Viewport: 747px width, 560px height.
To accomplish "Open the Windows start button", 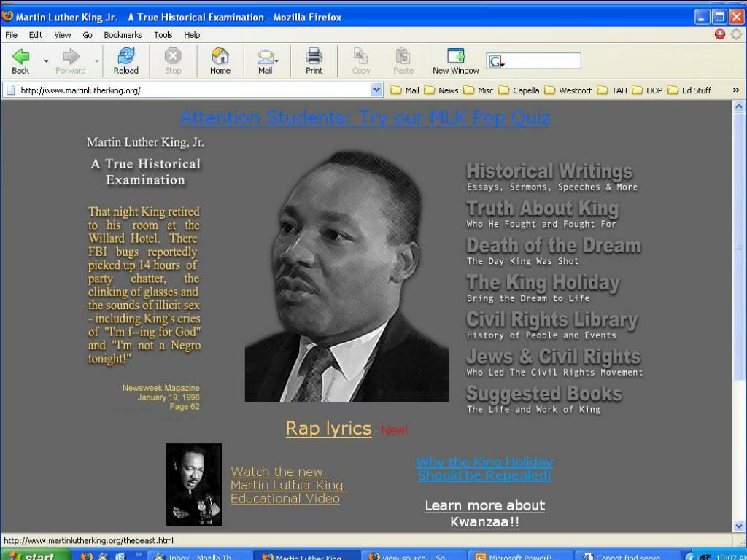I will coord(36,555).
